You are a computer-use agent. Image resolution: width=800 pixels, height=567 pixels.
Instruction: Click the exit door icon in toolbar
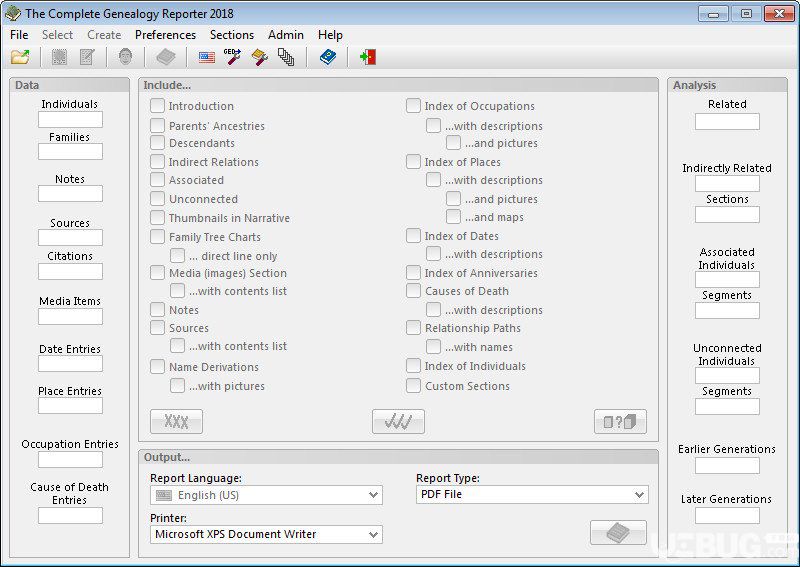pos(368,57)
